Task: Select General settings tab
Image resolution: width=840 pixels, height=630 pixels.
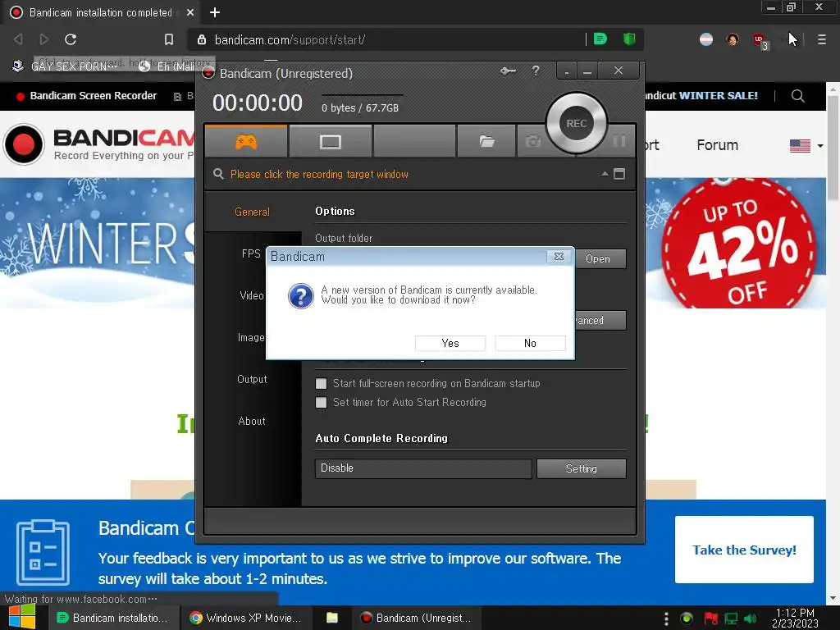Action: 252,212
